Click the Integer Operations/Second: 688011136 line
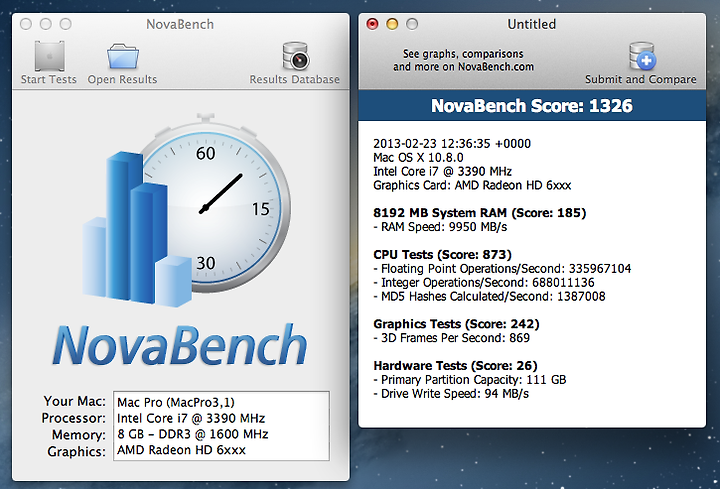This screenshot has height=489, width=720. pos(484,282)
